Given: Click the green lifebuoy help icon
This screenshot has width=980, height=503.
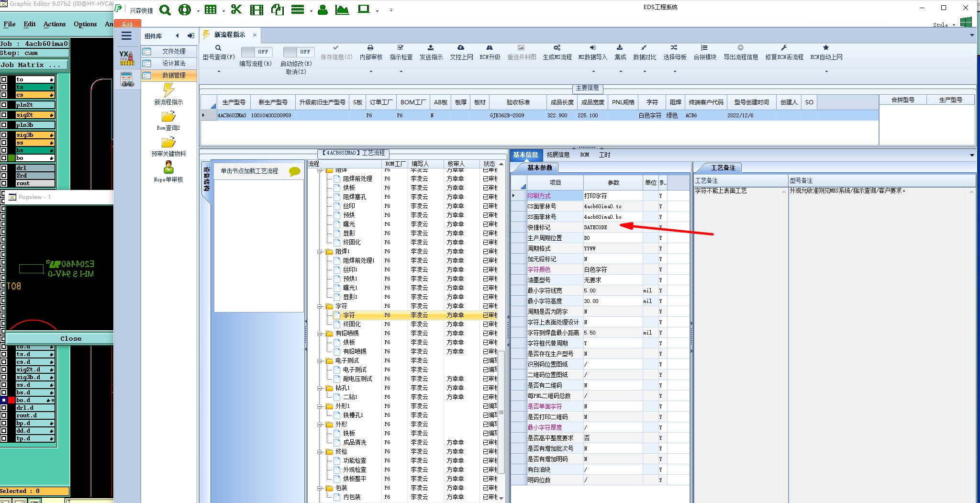Looking at the screenshot, I should click(x=184, y=10).
